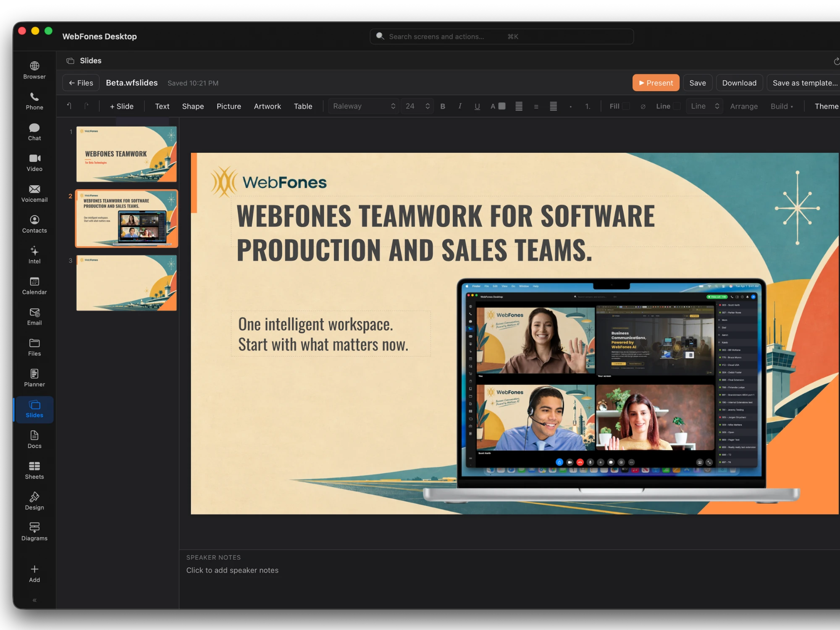
Task: Open Voicemail in the sidebar
Action: (x=34, y=193)
